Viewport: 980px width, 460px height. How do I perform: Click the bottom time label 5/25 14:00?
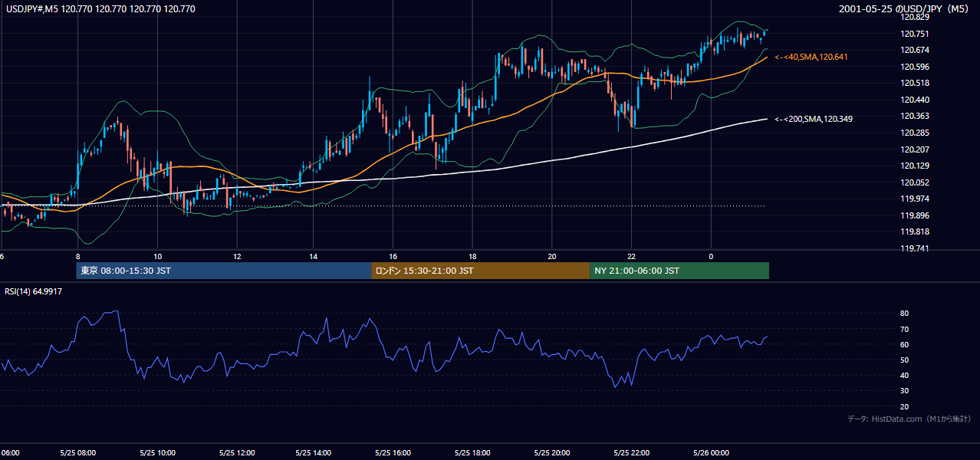click(314, 452)
